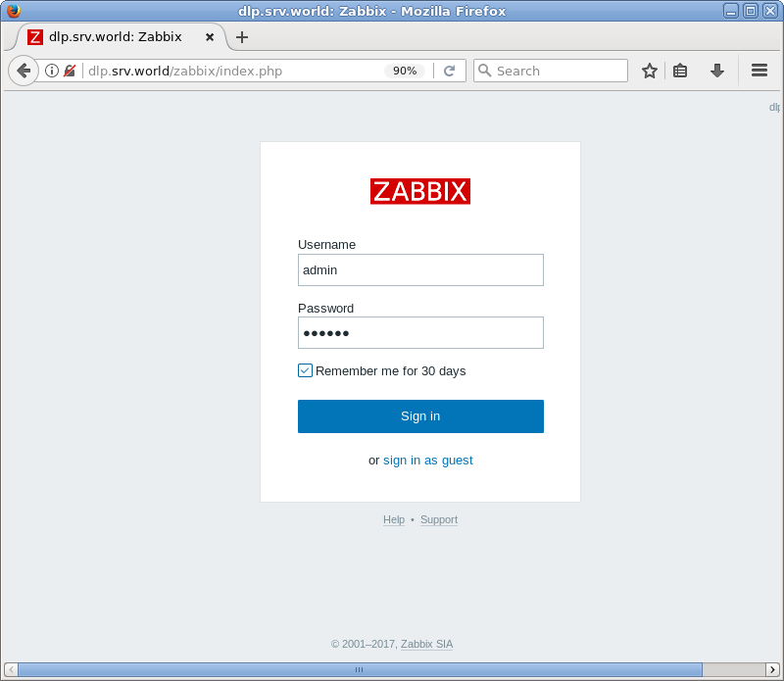This screenshot has height=681, width=784.
Task: Click the horizontal scrollbar thumb
Action: 360,669
